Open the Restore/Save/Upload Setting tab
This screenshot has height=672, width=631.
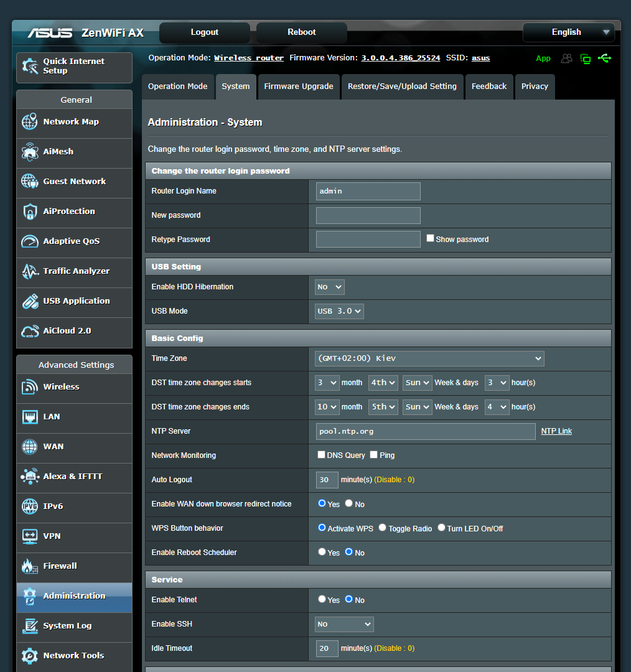(402, 86)
